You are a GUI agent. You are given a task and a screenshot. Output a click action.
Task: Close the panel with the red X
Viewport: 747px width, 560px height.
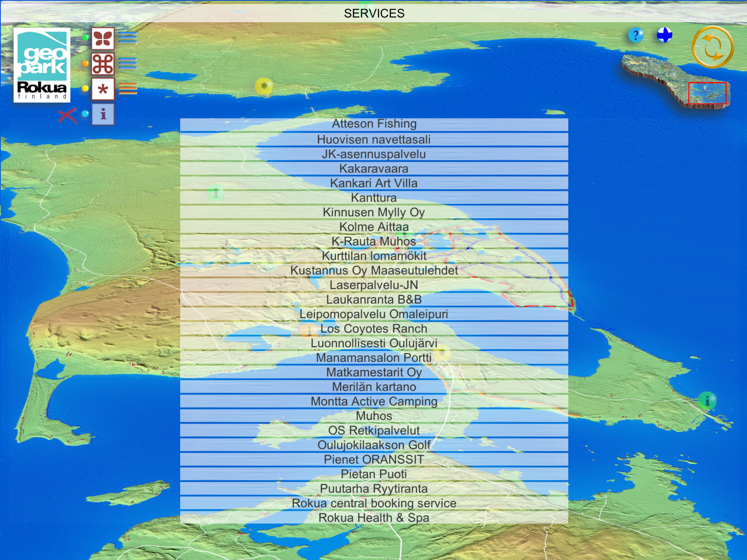click(67, 115)
